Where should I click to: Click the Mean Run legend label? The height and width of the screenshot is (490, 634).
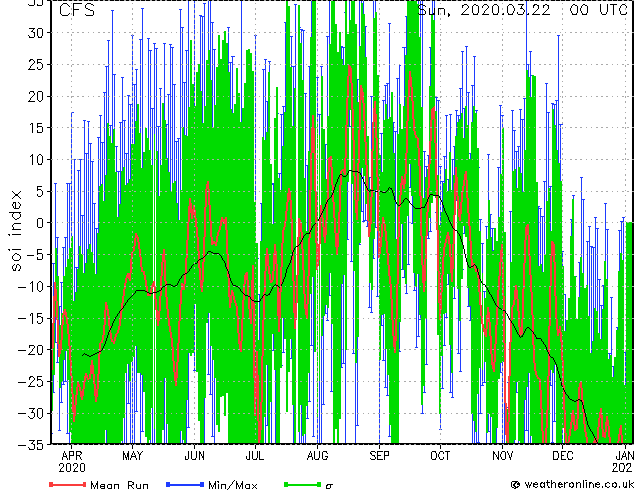[x=119, y=484]
